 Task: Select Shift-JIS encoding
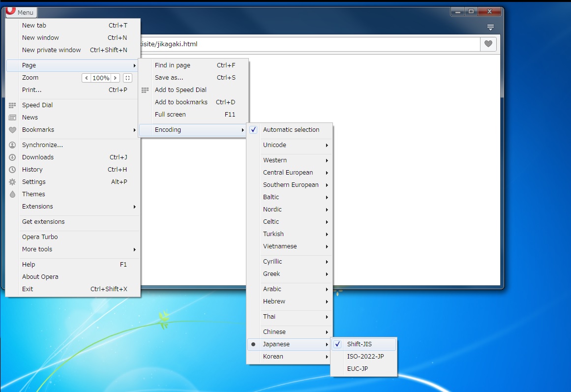click(364, 344)
